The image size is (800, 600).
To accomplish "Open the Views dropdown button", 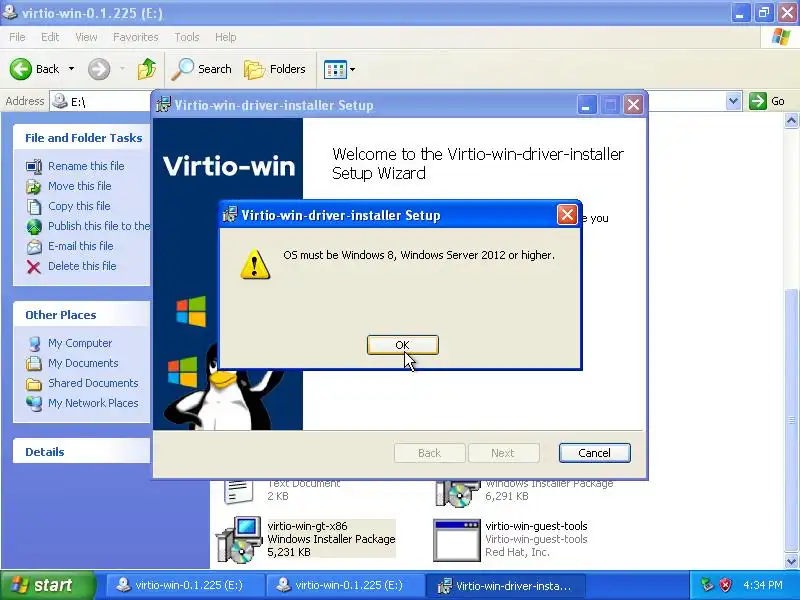I will pos(339,69).
